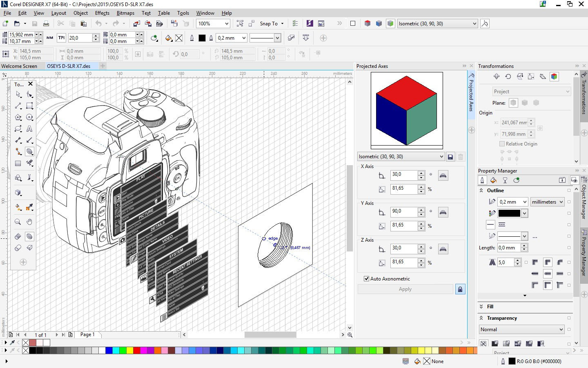Click the Apply button

(405, 289)
